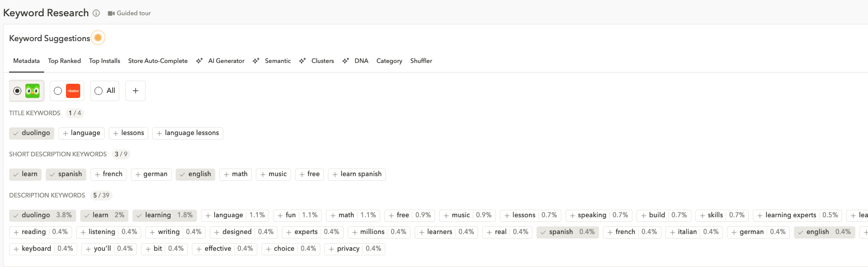The height and width of the screenshot is (267, 868).
Task: Select the Duolingo app radio button
Action: tap(17, 91)
